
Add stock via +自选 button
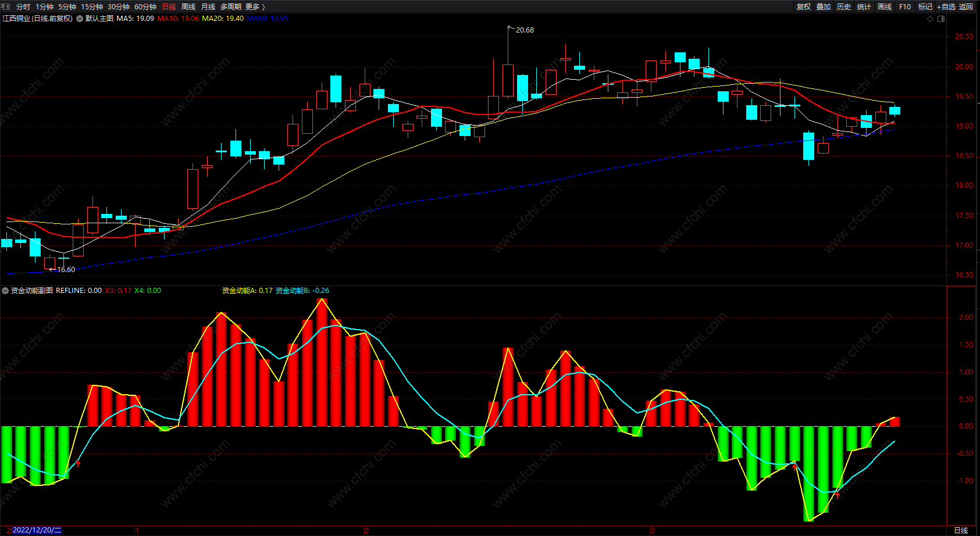pos(946,7)
